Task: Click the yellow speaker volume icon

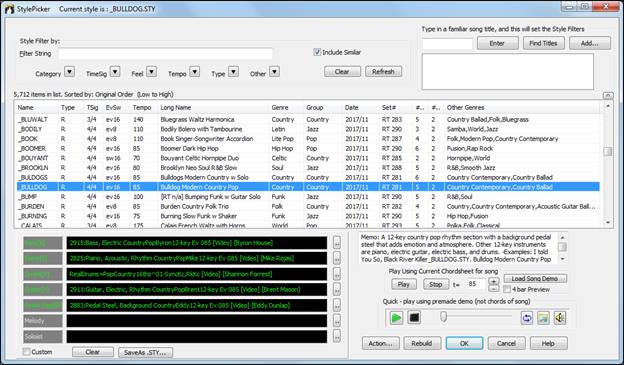Action: pyautogui.click(x=560, y=318)
